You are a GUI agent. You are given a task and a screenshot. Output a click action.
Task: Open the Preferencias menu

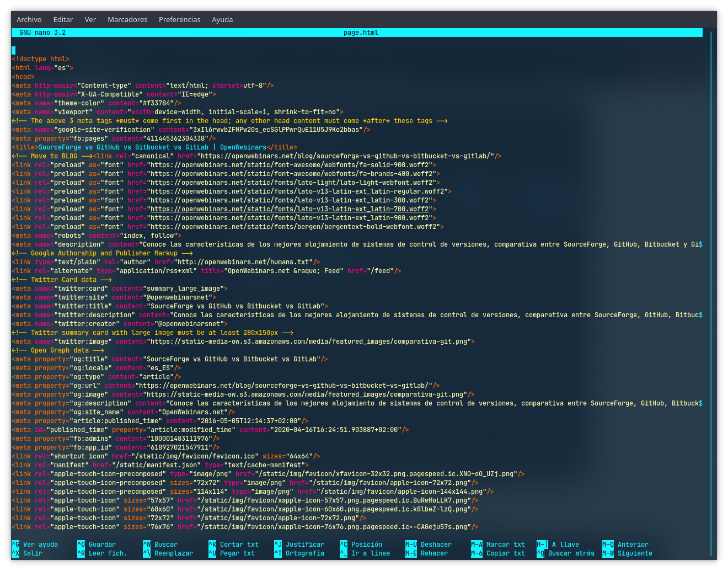(180, 19)
